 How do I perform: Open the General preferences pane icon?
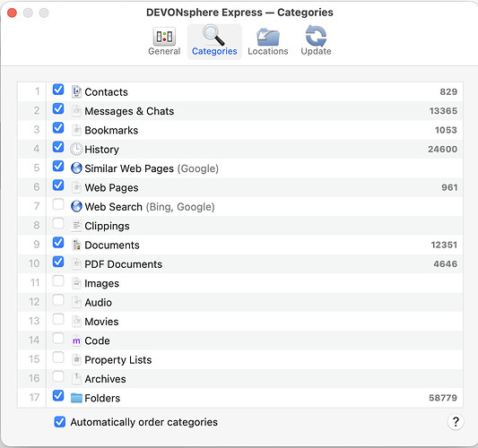tap(164, 37)
